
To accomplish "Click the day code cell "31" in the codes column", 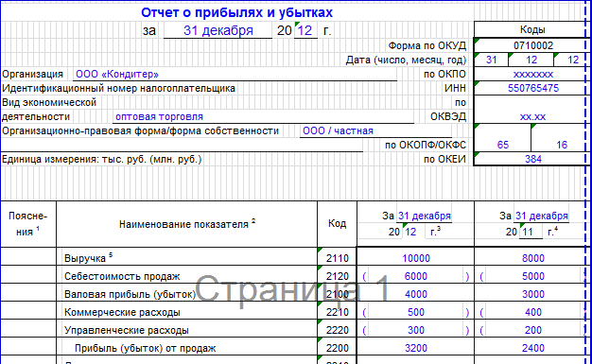I will [x=491, y=60].
